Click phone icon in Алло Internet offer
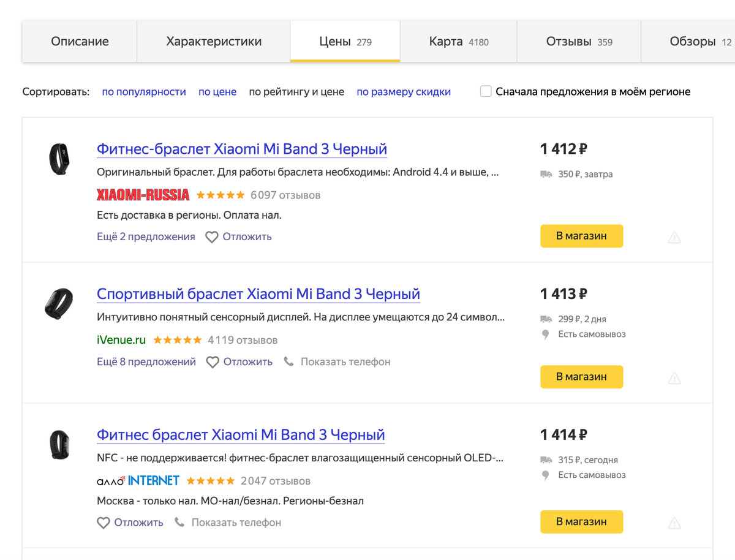This screenshot has width=735, height=560. click(179, 523)
